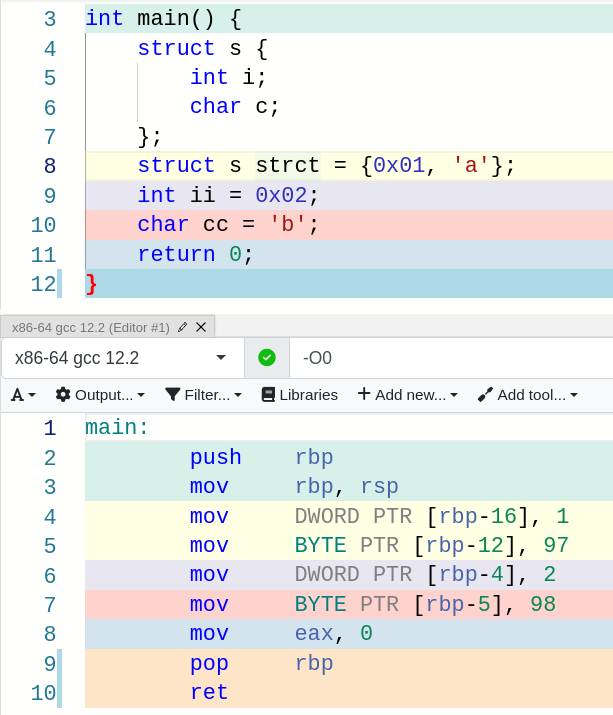Close the x86-64 gcc 12.2 tab
The width and height of the screenshot is (613, 715).
[x=201, y=327]
